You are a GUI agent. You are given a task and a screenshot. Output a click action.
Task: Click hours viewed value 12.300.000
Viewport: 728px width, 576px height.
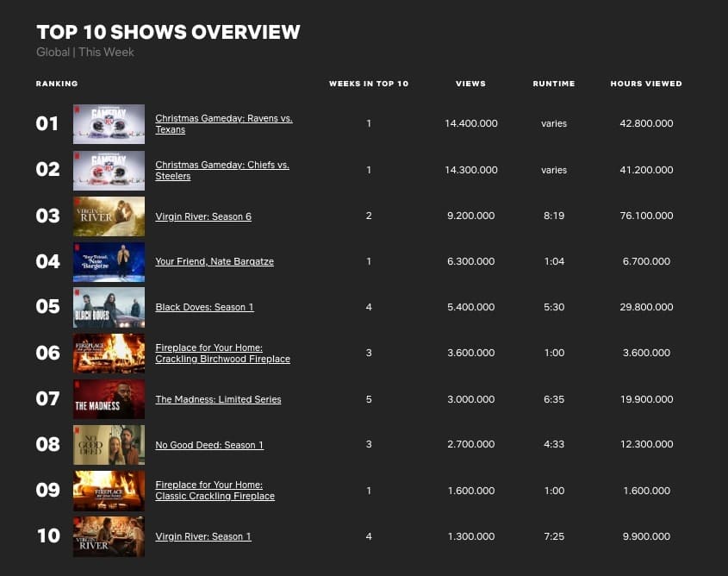point(646,445)
